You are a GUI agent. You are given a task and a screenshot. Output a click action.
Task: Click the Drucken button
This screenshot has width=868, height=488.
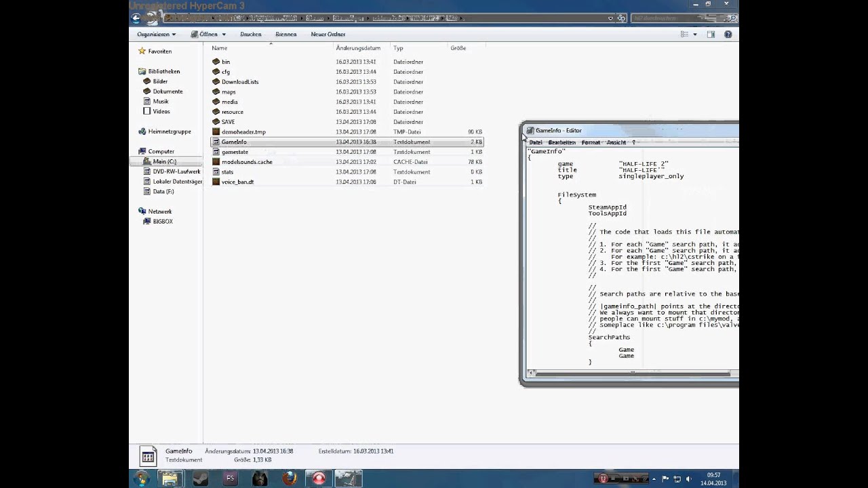(x=250, y=34)
